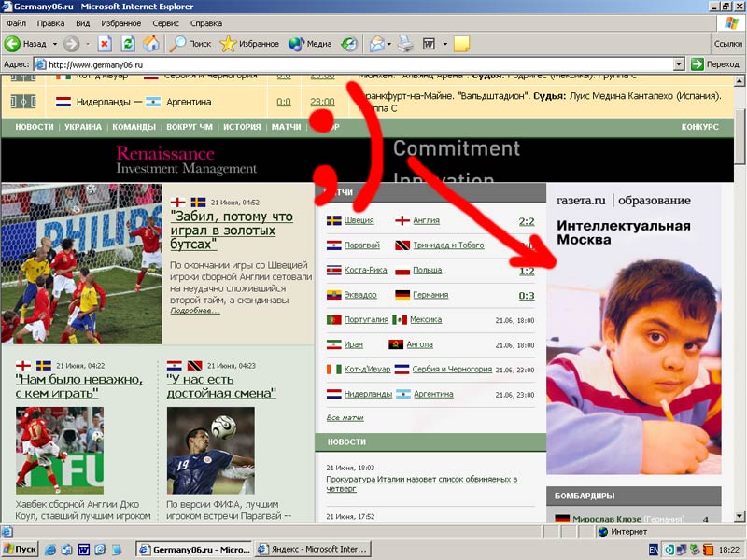The image size is (747, 560).
Task: Click the 23:00 time link for Нидерланды — Аргентина
Action: (322, 102)
